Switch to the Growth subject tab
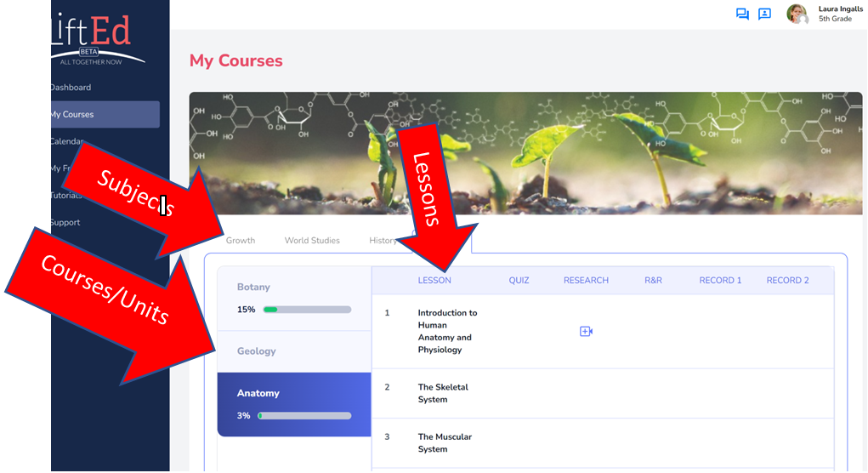Screen dimensions: 868x473 241,241
